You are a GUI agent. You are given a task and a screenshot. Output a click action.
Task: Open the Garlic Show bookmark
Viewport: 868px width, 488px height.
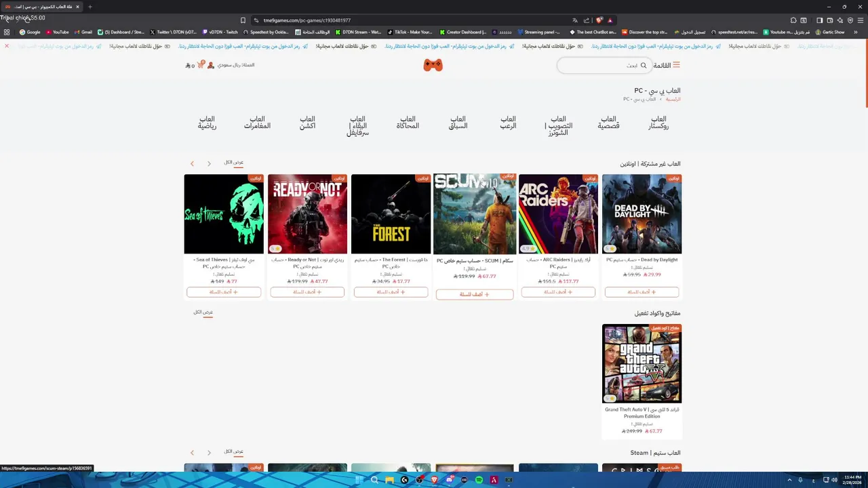pos(830,32)
